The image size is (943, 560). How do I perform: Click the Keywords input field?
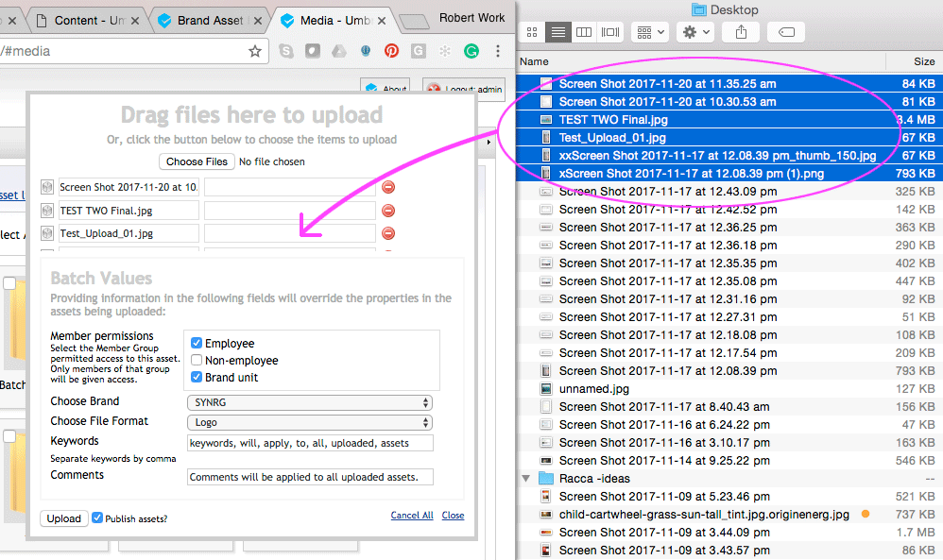310,443
